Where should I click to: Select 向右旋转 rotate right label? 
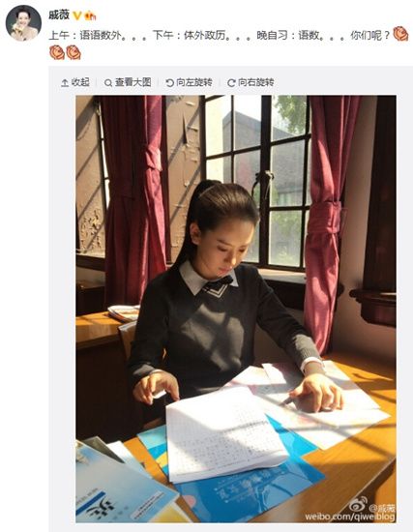[x=256, y=82]
